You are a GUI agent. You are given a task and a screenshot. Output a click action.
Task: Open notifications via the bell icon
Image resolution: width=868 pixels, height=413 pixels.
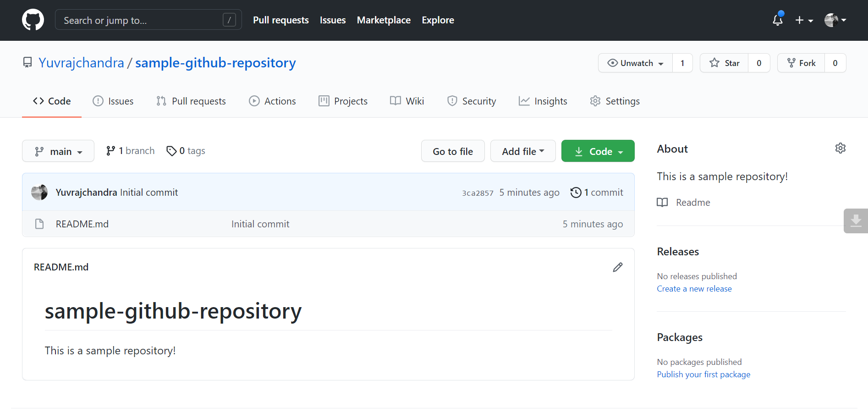(777, 20)
